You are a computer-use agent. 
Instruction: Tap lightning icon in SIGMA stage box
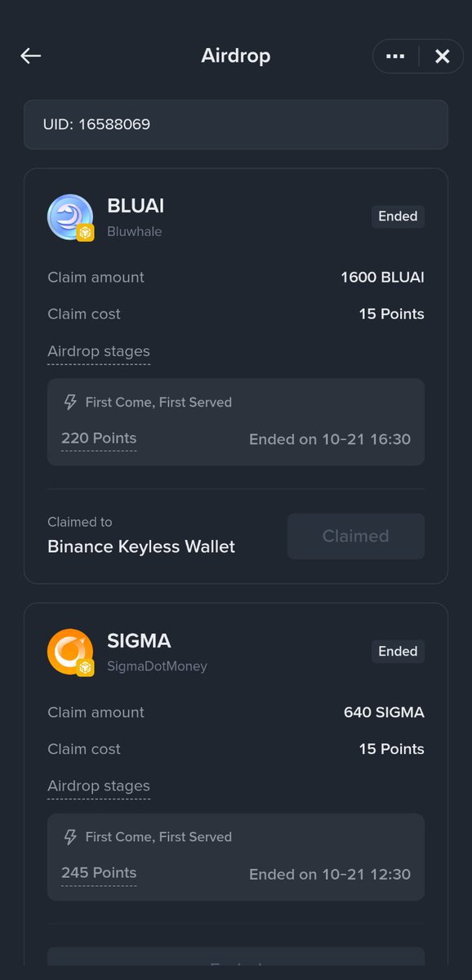click(71, 836)
